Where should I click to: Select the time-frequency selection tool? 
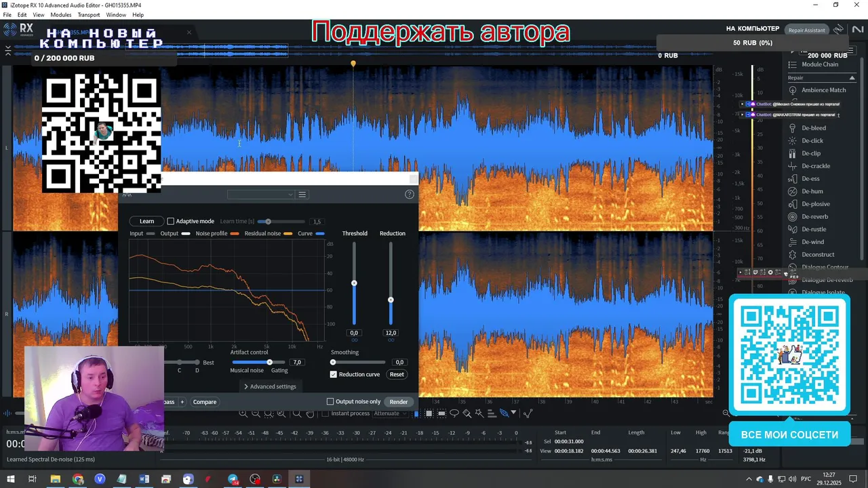(429, 413)
